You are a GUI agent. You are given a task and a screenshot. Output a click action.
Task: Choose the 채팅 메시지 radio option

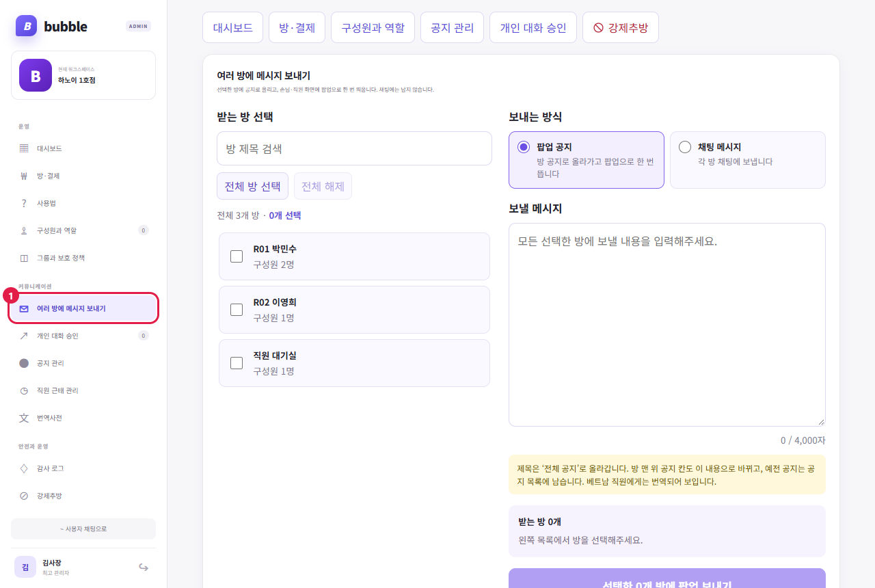point(685,147)
